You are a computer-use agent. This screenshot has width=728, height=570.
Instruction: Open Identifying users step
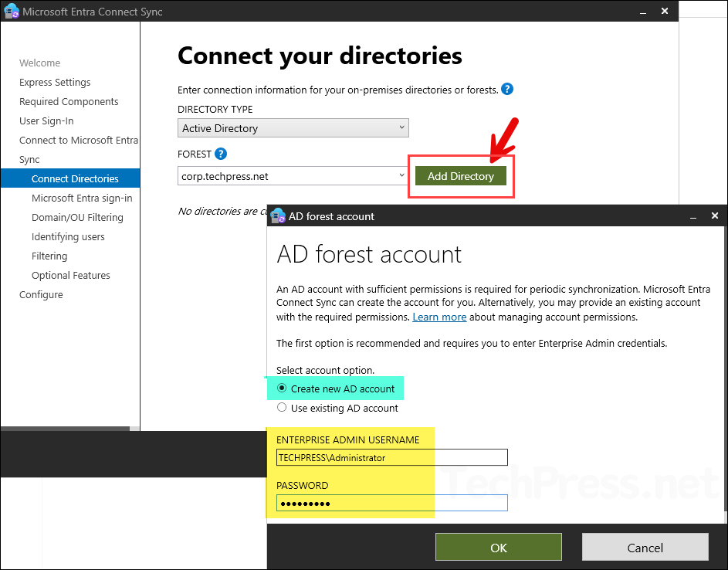pos(68,236)
